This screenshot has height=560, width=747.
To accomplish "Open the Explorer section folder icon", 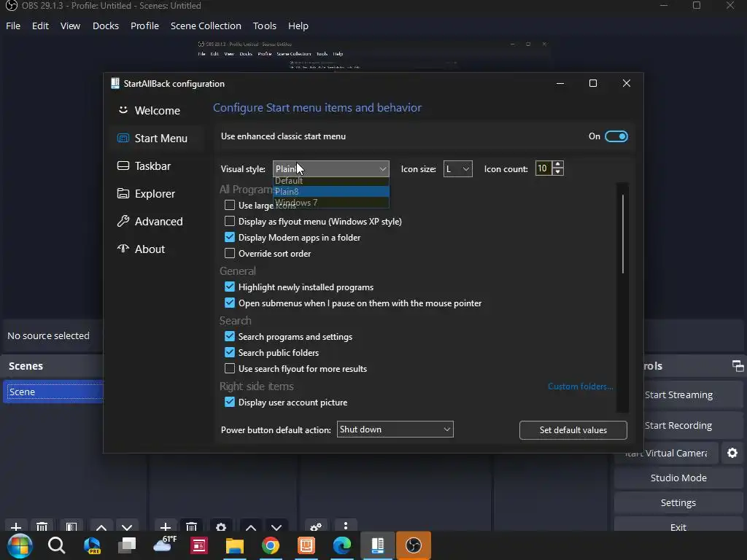I will pos(123,193).
